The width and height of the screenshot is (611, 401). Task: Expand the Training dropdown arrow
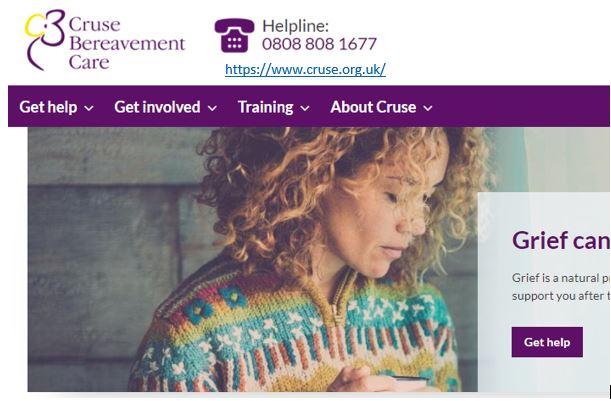(x=305, y=108)
